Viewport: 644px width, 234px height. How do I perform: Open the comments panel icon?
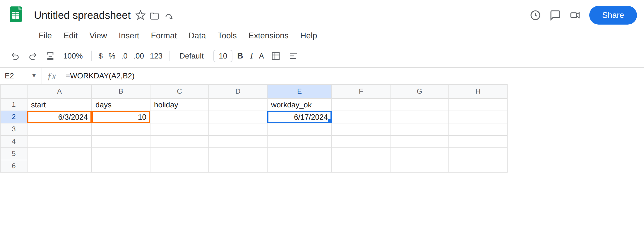(x=555, y=15)
